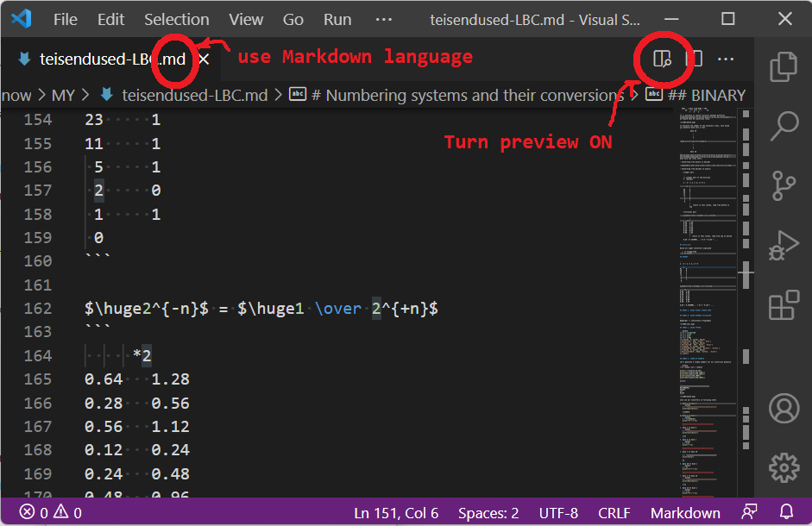This screenshot has width=812, height=526.
Task: Click value '1.12' on line 167
Action: 170,427
